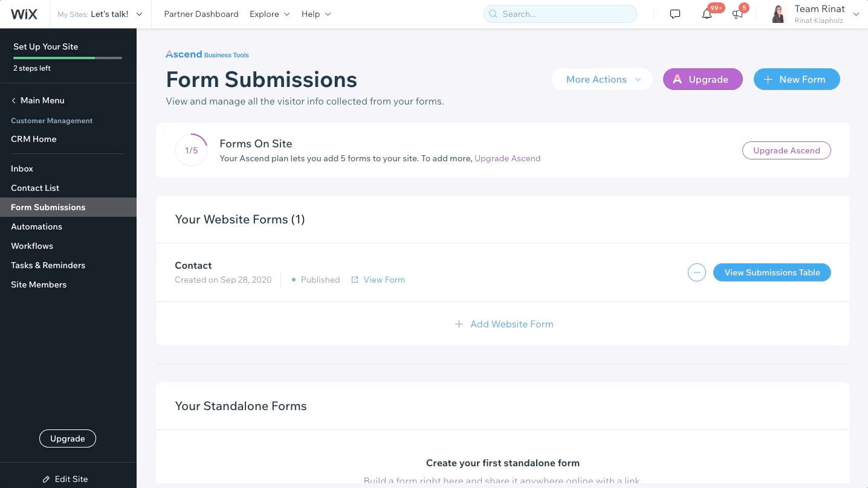
Task: Click the 'Forms On Site' title
Action: [256, 144]
